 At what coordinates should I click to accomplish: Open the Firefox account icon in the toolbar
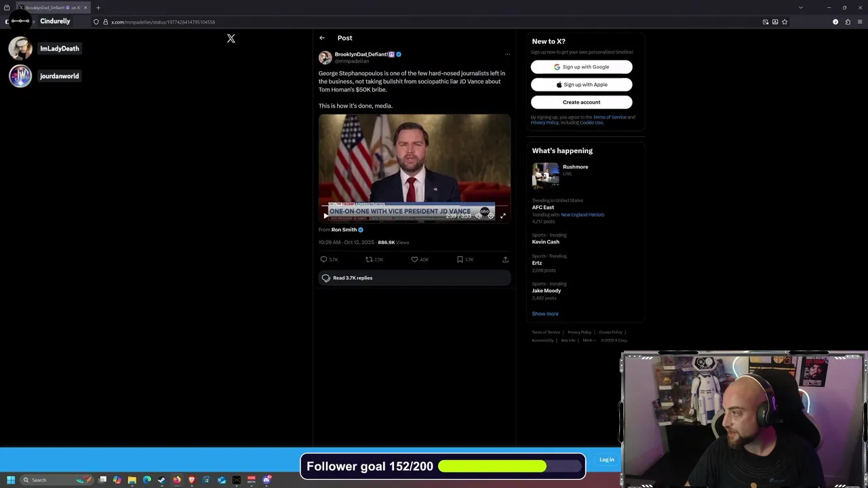point(835,22)
